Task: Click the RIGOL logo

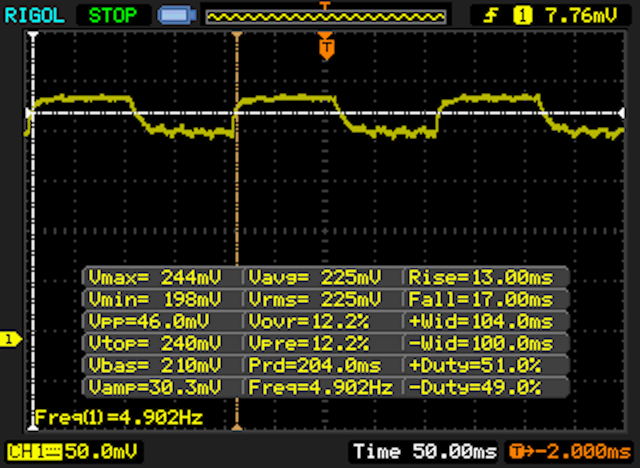Action: [x=34, y=16]
